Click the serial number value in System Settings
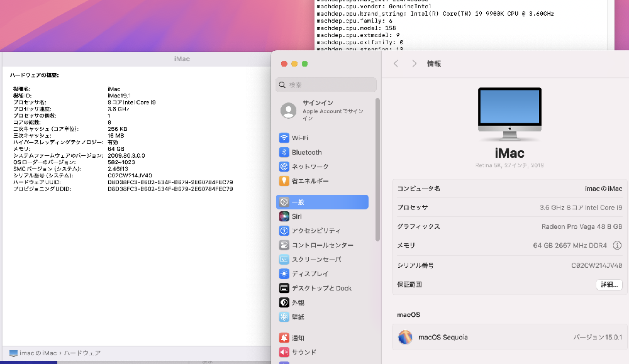Image resolution: width=629 pixels, height=364 pixels. click(596, 265)
